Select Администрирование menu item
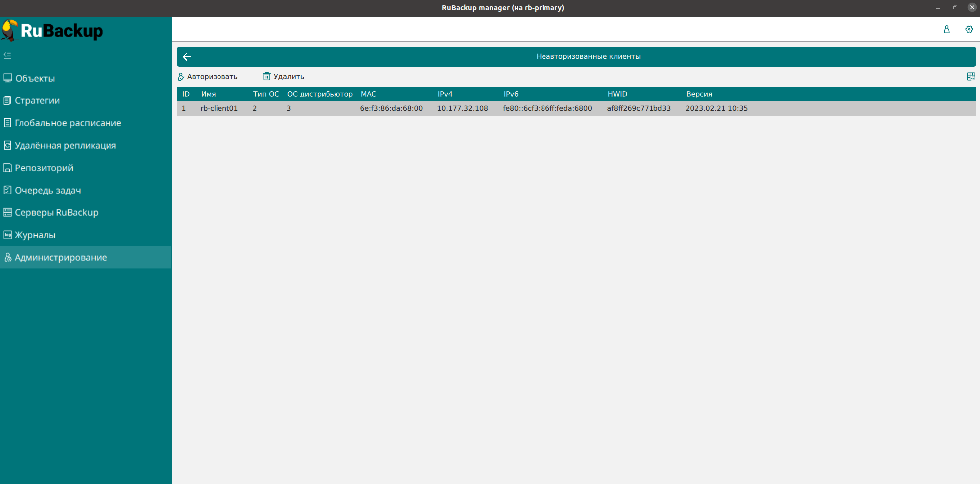Viewport: 980px width, 484px height. [61, 257]
